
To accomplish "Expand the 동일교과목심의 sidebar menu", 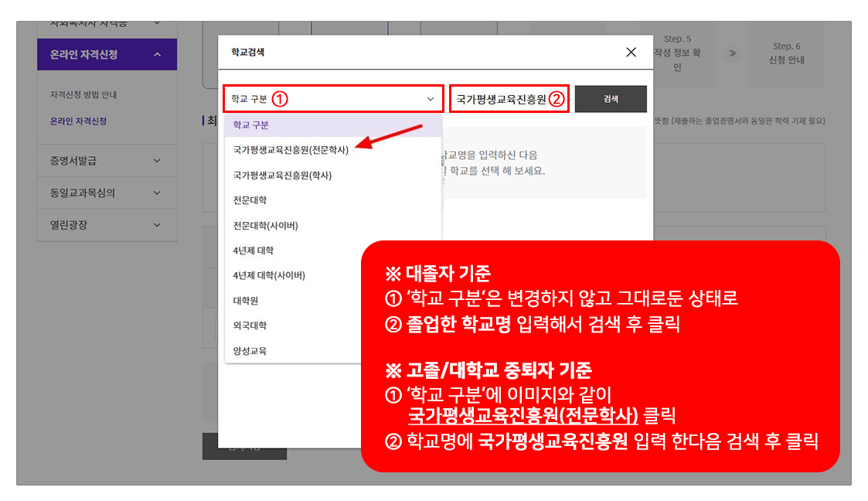I will pyautogui.click(x=107, y=193).
